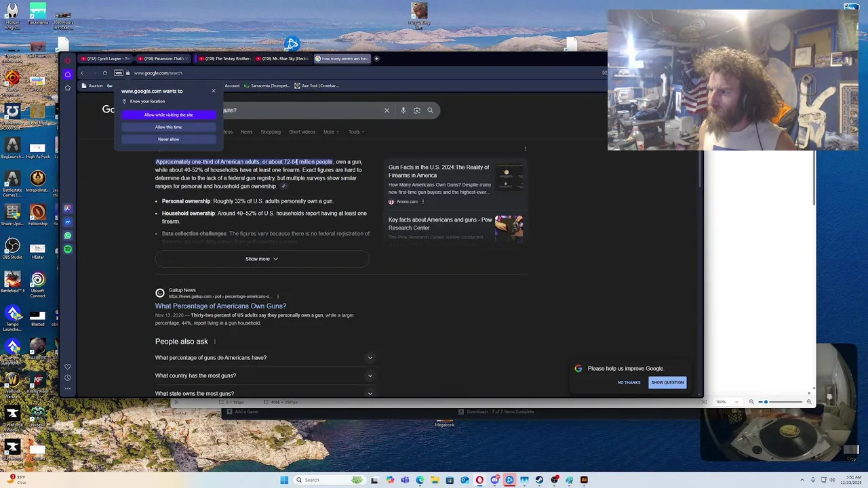Open Facebook Messenger in the Opera sidebar

point(68,222)
